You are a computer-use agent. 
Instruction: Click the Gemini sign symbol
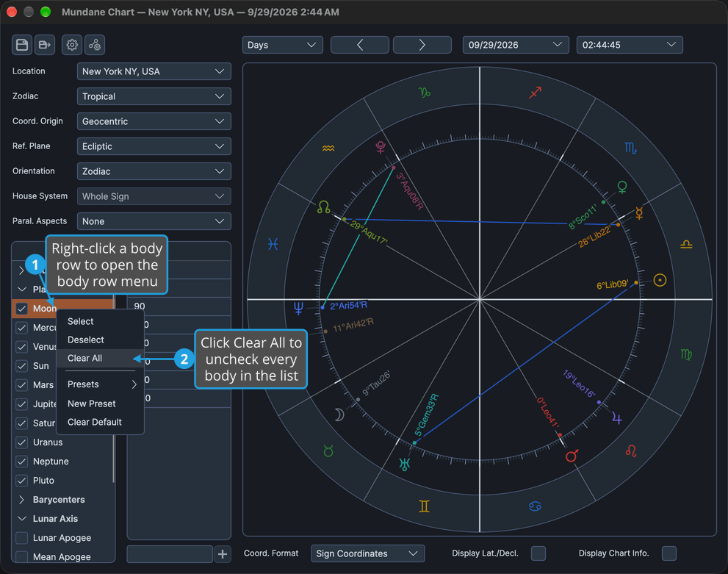(424, 506)
